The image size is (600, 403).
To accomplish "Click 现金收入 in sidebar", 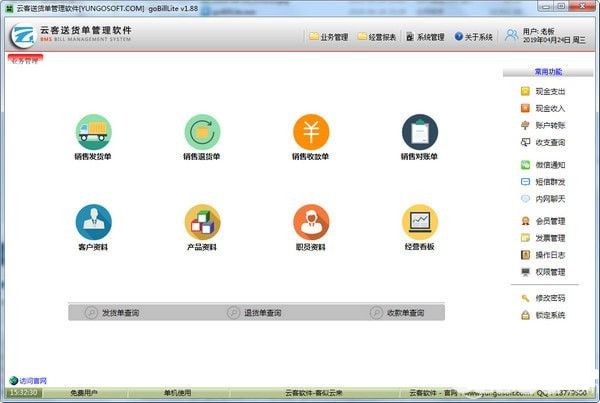I will 543,108.
